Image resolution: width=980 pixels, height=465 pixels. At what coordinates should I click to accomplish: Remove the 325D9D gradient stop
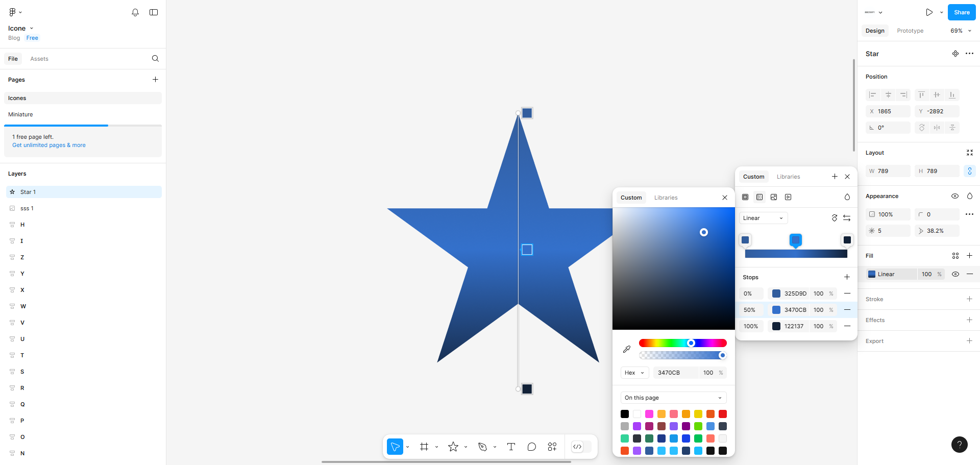[847, 293]
